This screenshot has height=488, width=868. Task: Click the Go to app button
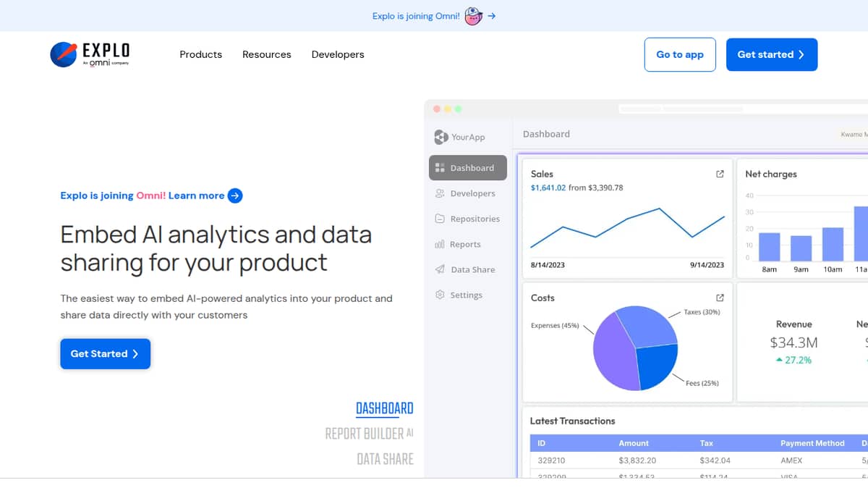(x=680, y=54)
